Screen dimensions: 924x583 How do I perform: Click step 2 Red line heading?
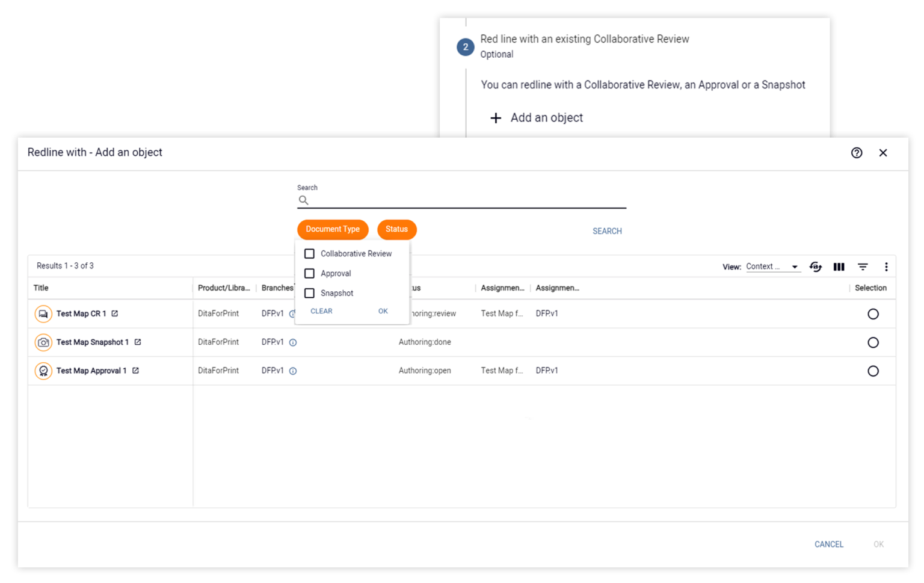point(585,39)
